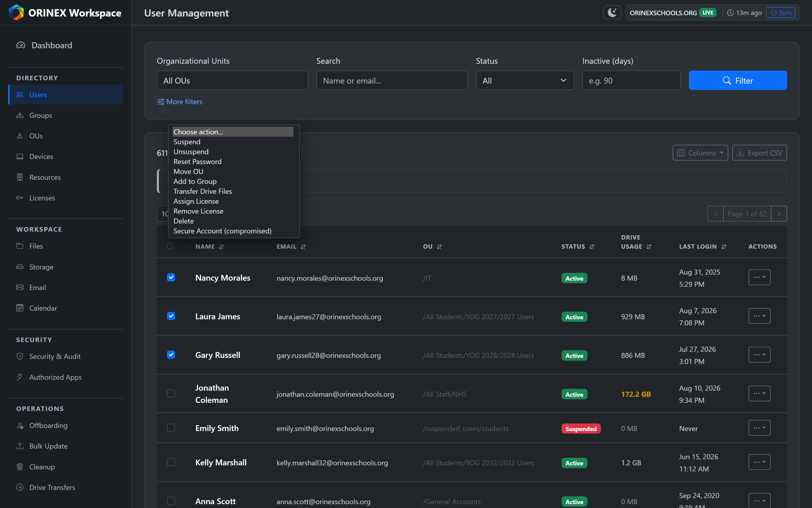812x508 pixels.
Task: Go to next page arrow
Action: click(x=779, y=214)
